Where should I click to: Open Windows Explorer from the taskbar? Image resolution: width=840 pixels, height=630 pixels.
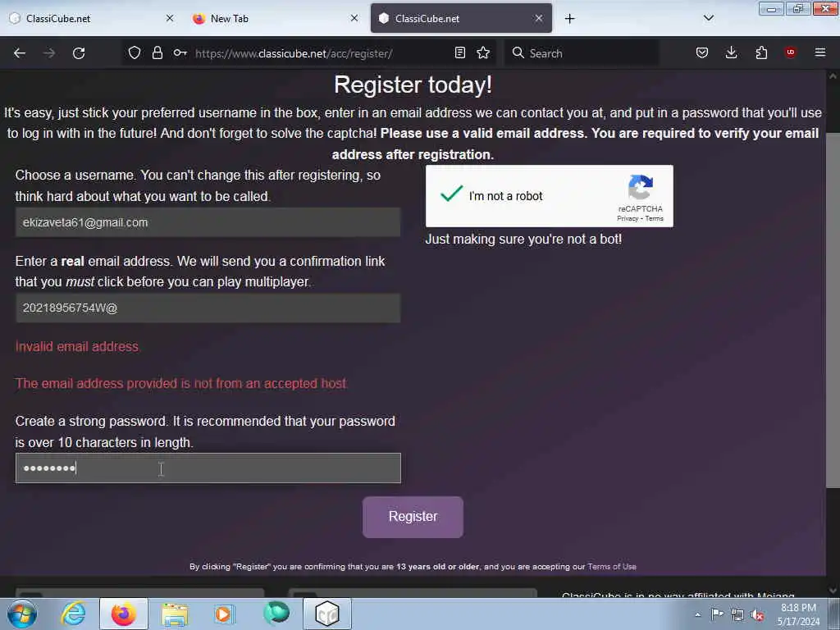175,614
